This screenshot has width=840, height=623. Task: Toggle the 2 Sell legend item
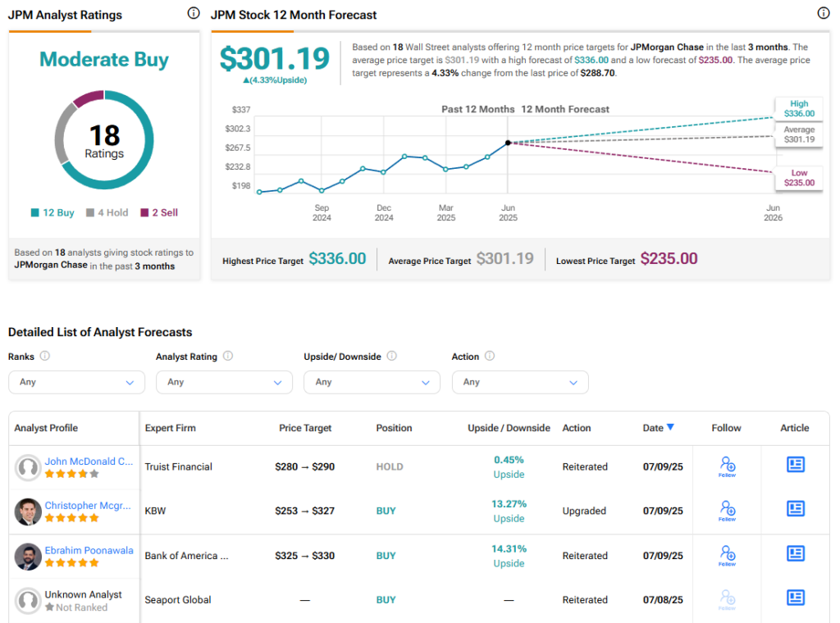[x=158, y=212]
